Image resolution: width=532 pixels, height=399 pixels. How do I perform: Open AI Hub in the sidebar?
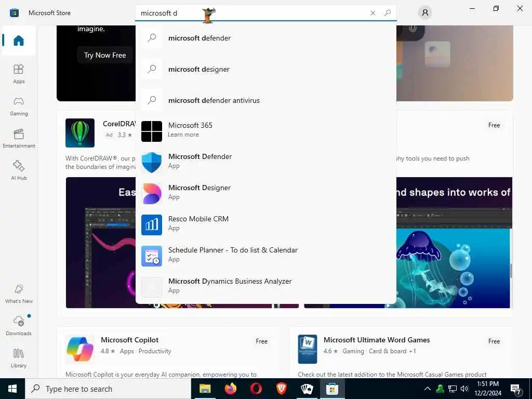pos(19,170)
